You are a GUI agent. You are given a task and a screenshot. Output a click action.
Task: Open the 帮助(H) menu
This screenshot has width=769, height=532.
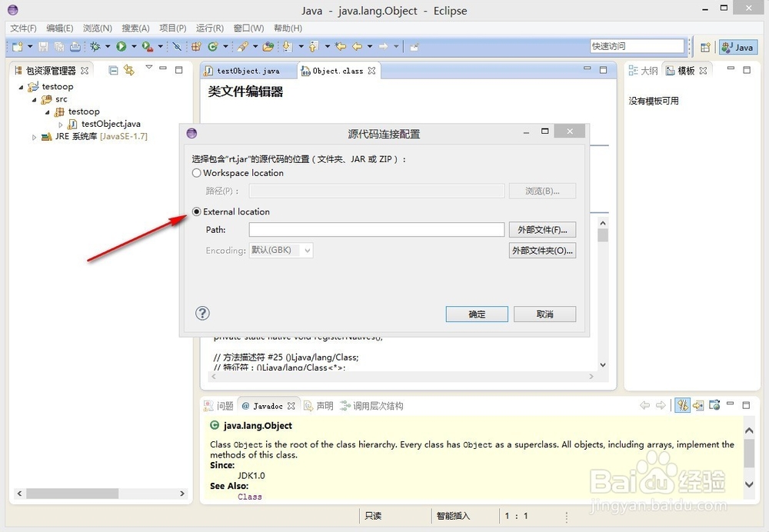(288, 28)
